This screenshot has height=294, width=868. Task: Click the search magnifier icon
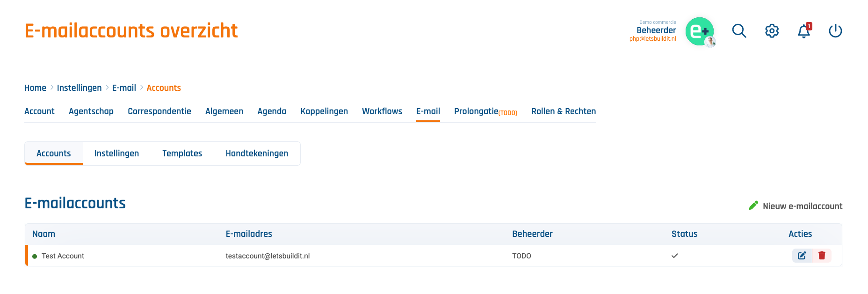[739, 31]
